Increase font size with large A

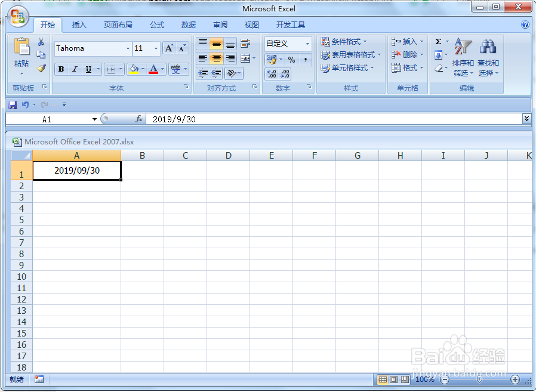pos(169,48)
